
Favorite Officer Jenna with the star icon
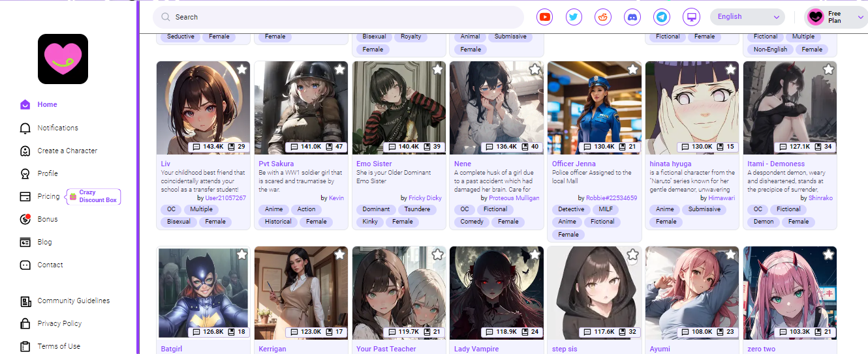[x=632, y=69]
